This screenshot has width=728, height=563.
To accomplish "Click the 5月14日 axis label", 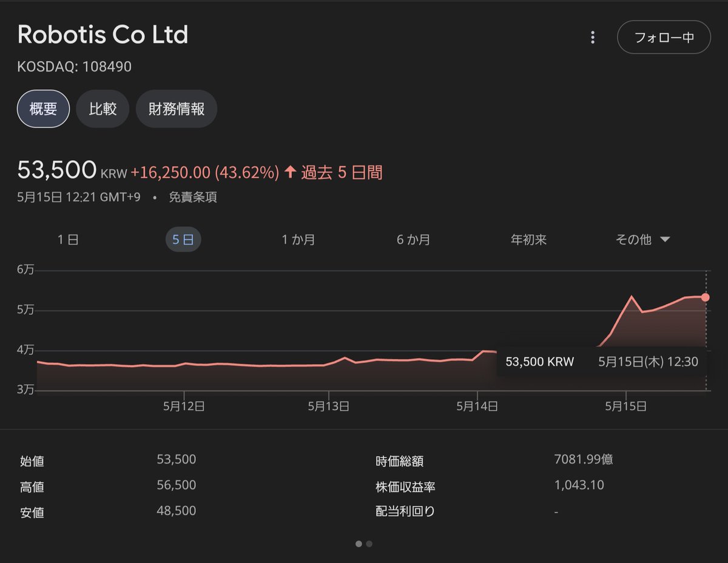I will tap(477, 406).
